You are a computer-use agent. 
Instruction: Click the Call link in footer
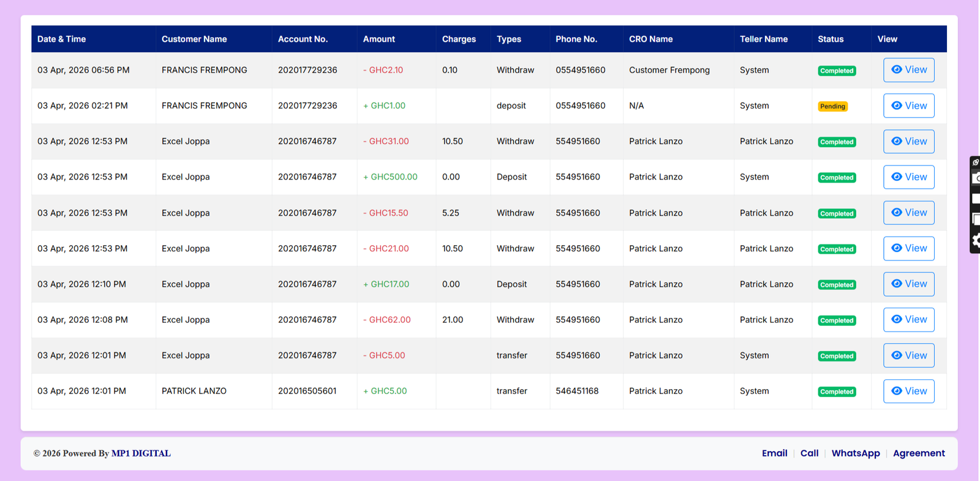click(x=809, y=453)
